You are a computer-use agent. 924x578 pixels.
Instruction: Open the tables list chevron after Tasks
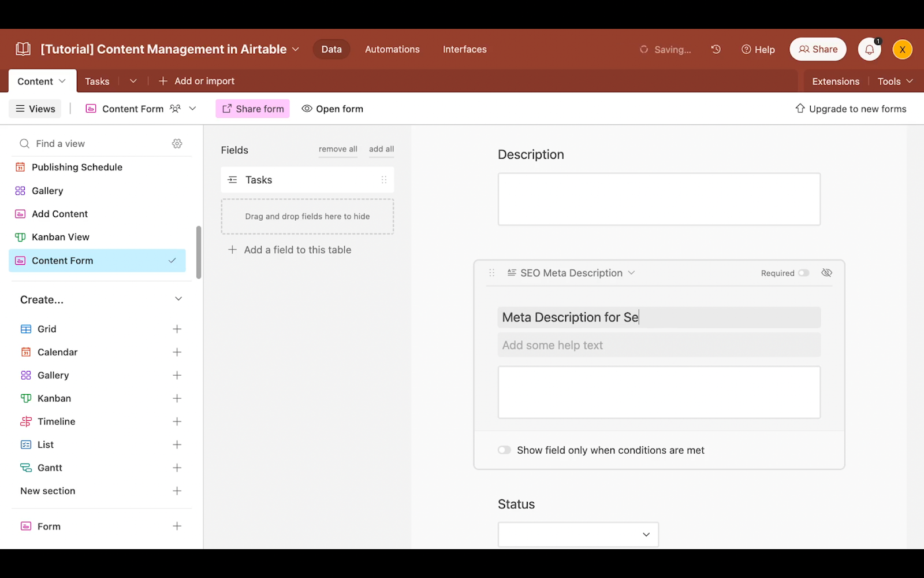(x=133, y=81)
